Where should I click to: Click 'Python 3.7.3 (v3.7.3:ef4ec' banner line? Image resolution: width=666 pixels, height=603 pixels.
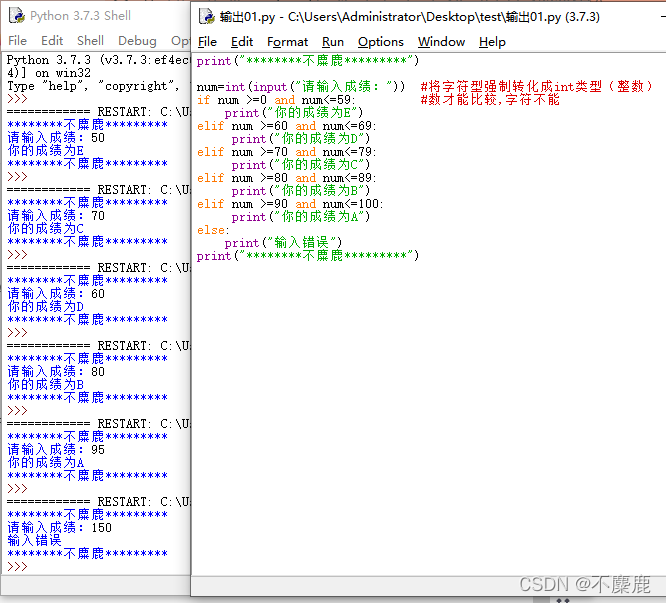98,60
